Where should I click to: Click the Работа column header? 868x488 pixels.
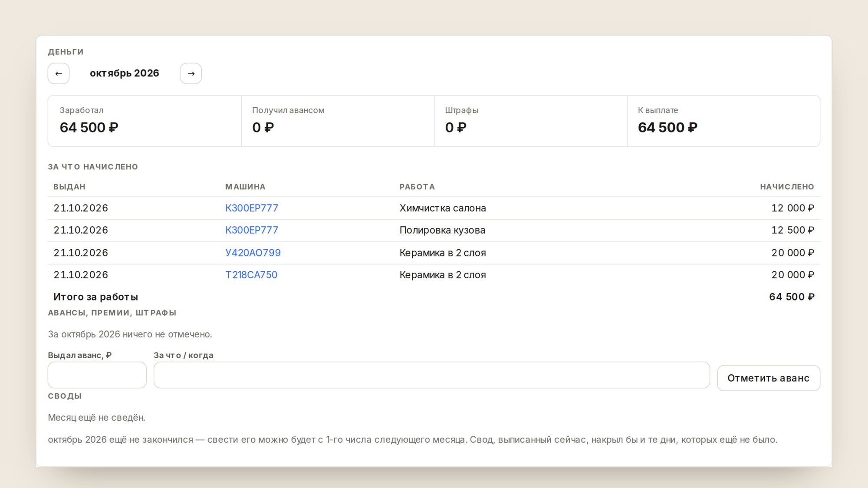point(417,187)
